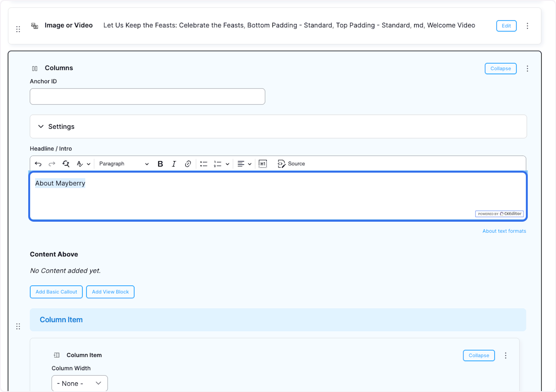Open Find and Replace tool
The image size is (556, 392).
pos(66,164)
